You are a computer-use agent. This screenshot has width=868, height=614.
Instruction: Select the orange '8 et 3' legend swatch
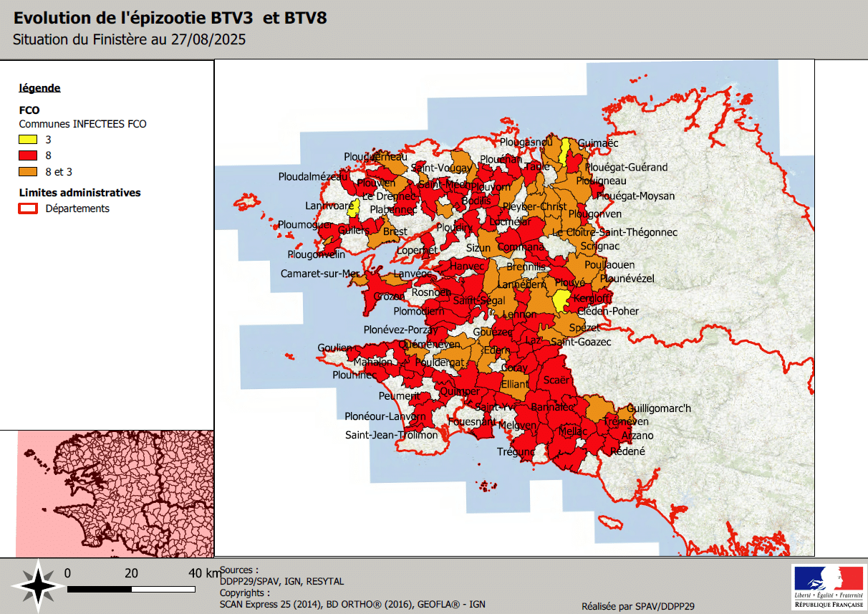pos(28,172)
